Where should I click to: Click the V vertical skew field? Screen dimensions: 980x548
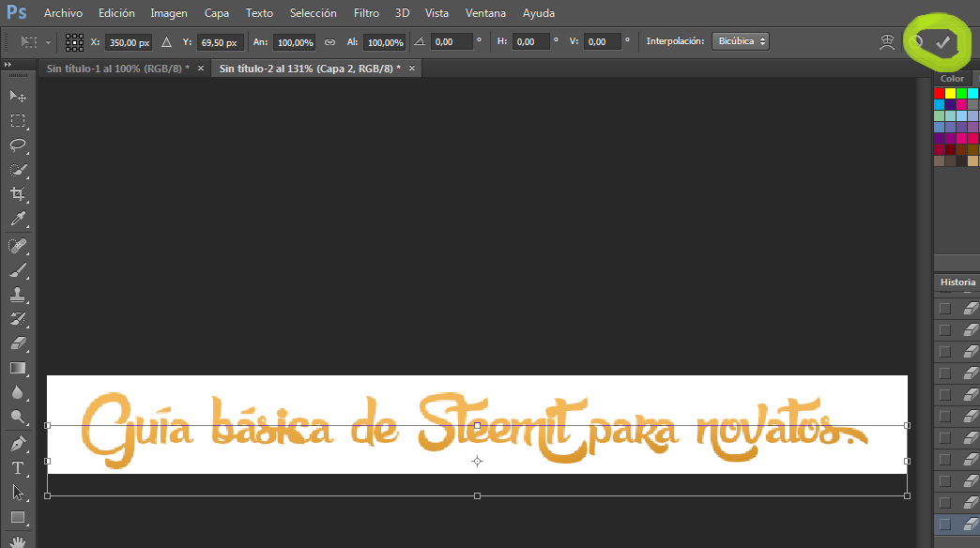coord(602,42)
